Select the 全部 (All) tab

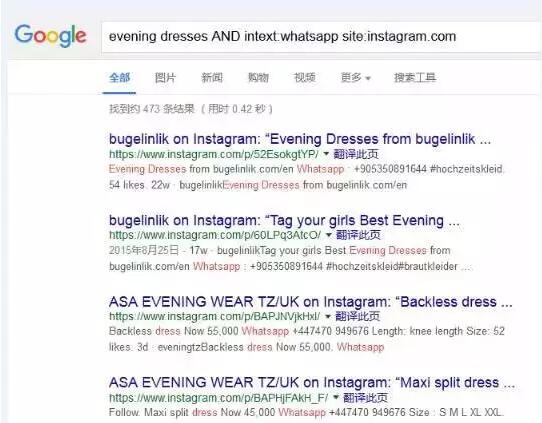point(119,77)
